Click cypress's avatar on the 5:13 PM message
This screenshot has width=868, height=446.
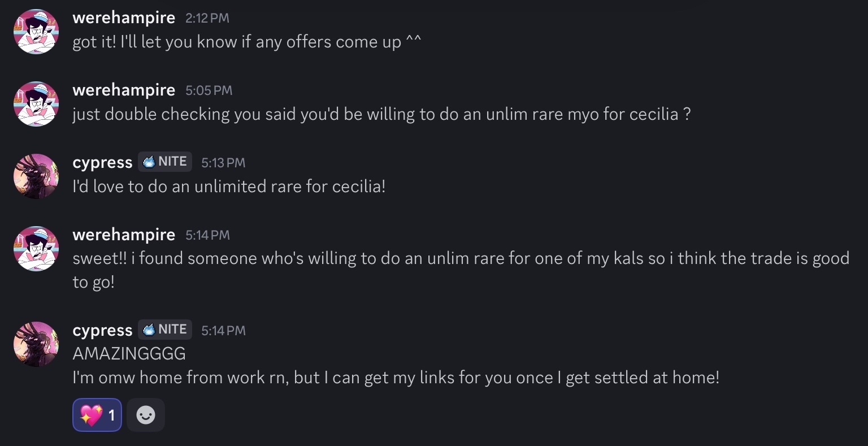tap(36, 176)
